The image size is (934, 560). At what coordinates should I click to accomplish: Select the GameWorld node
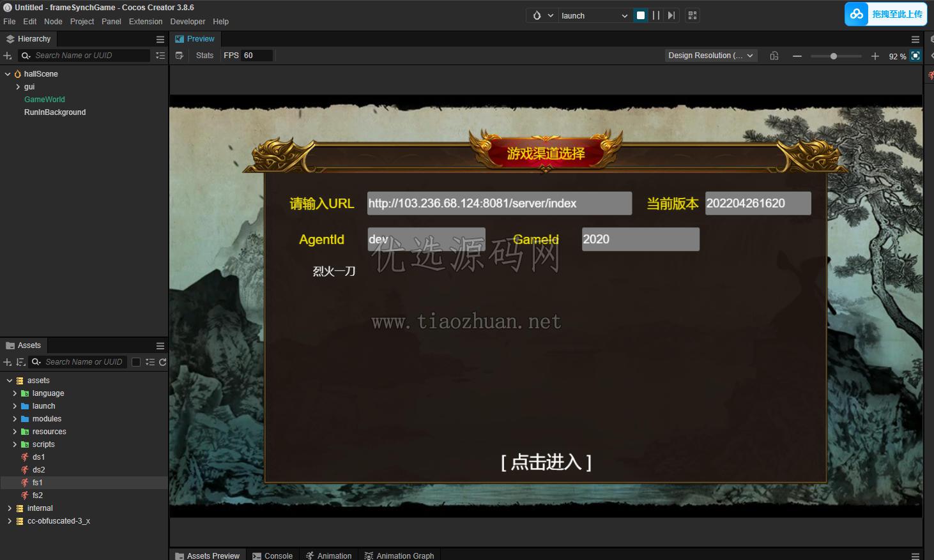point(45,100)
